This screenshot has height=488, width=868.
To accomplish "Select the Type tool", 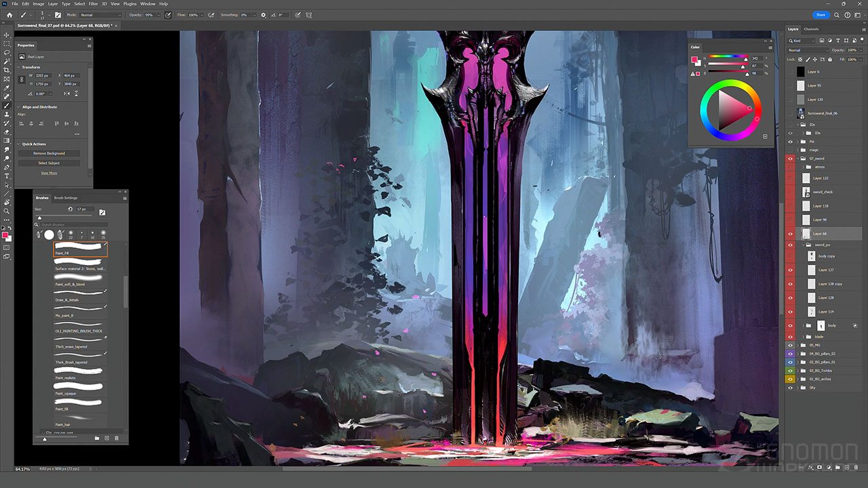I will pos(7,176).
